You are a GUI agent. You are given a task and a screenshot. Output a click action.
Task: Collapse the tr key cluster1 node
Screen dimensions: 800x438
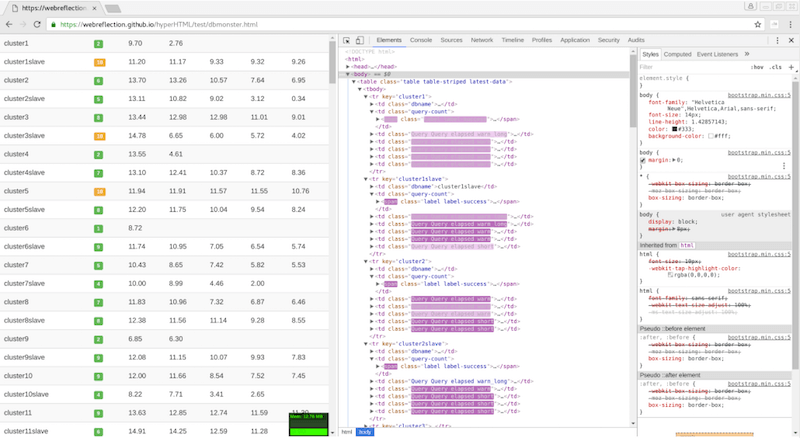pos(366,96)
